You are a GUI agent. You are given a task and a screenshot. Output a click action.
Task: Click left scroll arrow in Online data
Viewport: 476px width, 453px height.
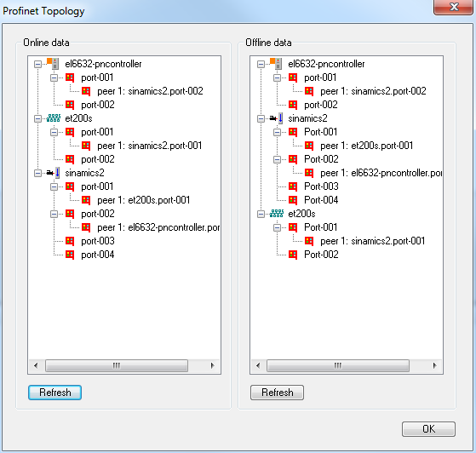[x=36, y=365]
